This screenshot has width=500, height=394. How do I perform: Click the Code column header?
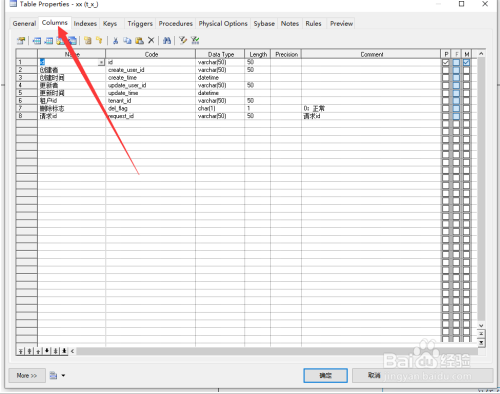[151, 54]
